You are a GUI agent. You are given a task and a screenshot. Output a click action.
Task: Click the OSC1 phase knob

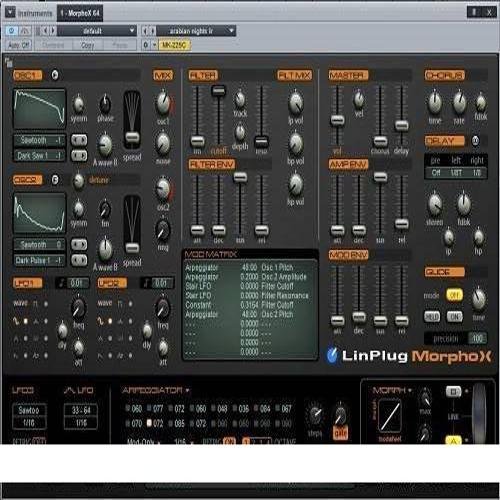pos(105,104)
